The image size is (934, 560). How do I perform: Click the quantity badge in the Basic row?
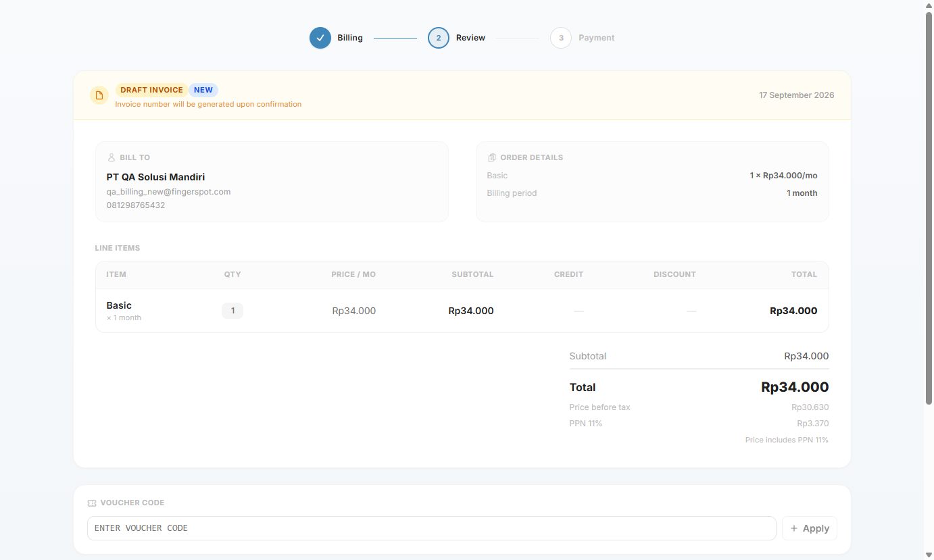(232, 311)
